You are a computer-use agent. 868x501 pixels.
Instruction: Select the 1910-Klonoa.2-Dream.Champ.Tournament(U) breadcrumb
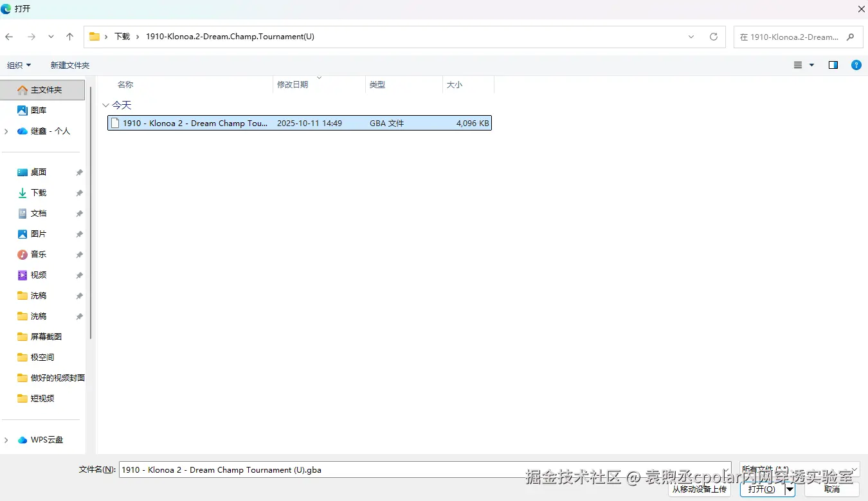coord(230,37)
